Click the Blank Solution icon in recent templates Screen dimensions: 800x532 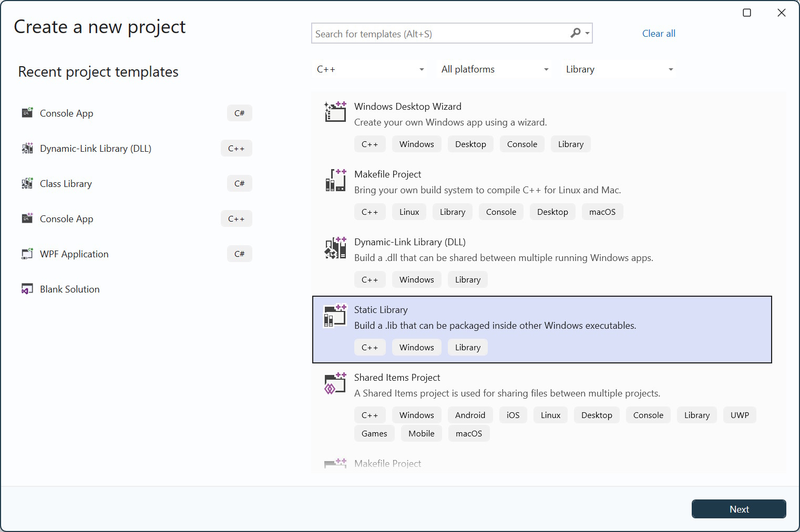pos(27,289)
